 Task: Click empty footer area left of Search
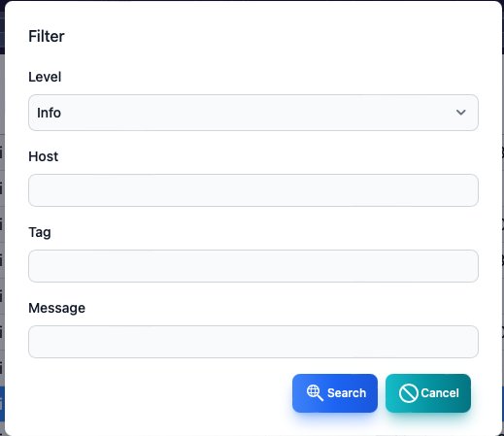point(158,393)
